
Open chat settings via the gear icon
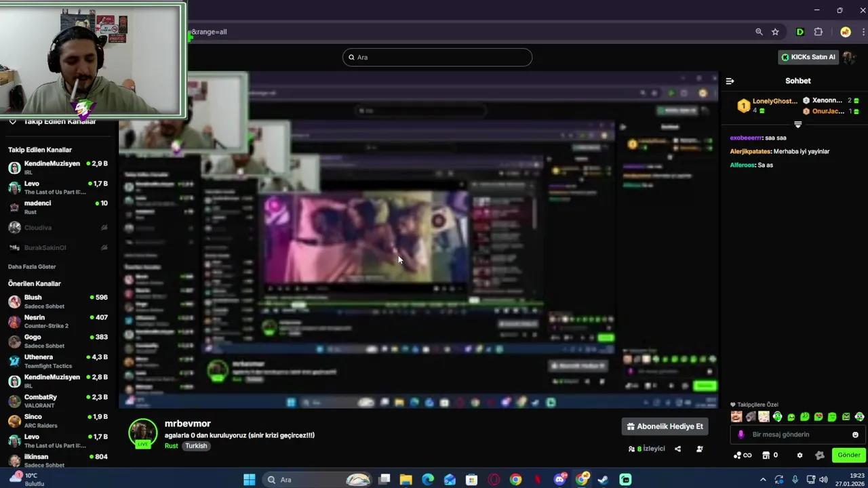click(800, 455)
